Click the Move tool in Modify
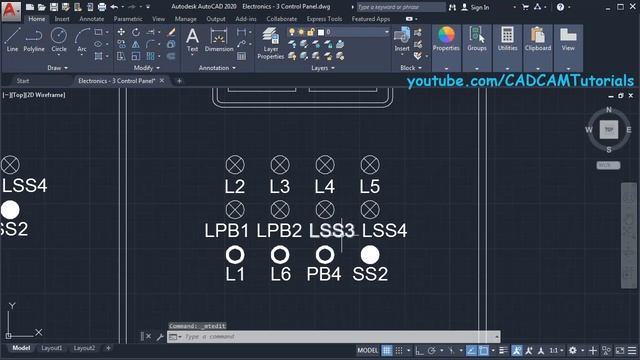The image size is (640, 360). coord(121,32)
